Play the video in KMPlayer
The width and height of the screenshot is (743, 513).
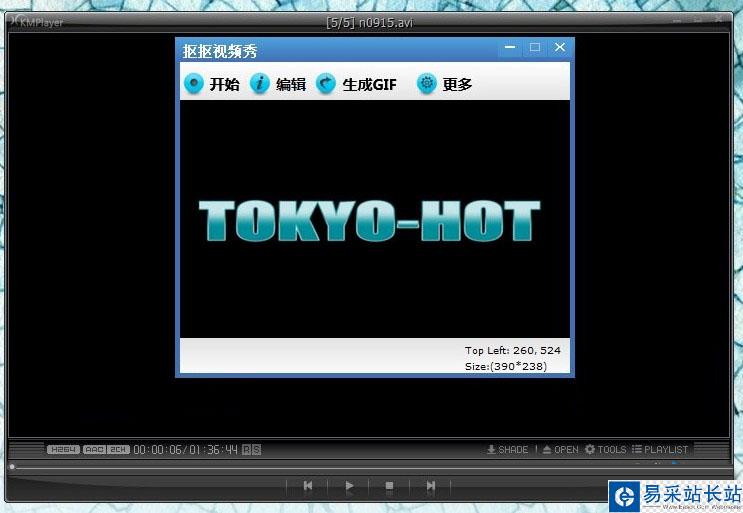pyautogui.click(x=349, y=486)
